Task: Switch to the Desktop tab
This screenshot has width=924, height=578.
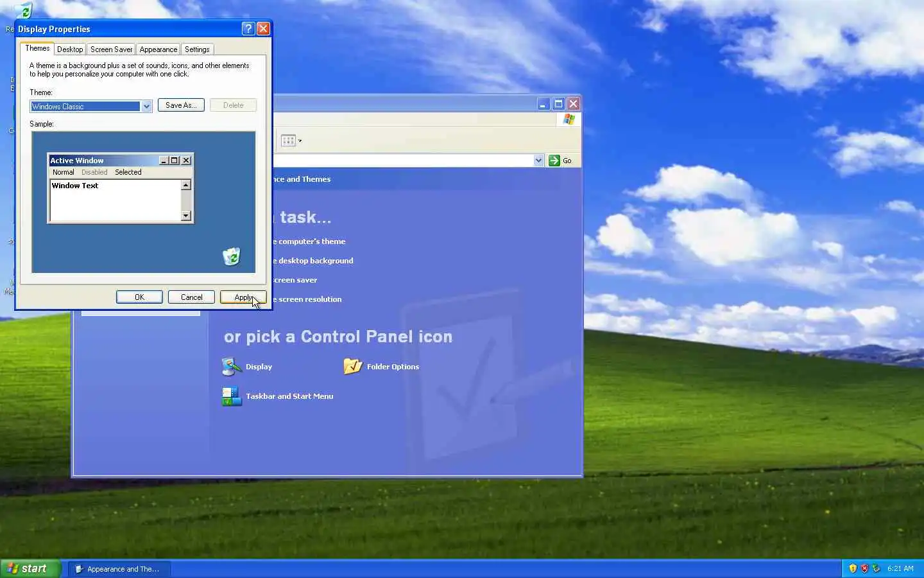Action: tap(70, 49)
